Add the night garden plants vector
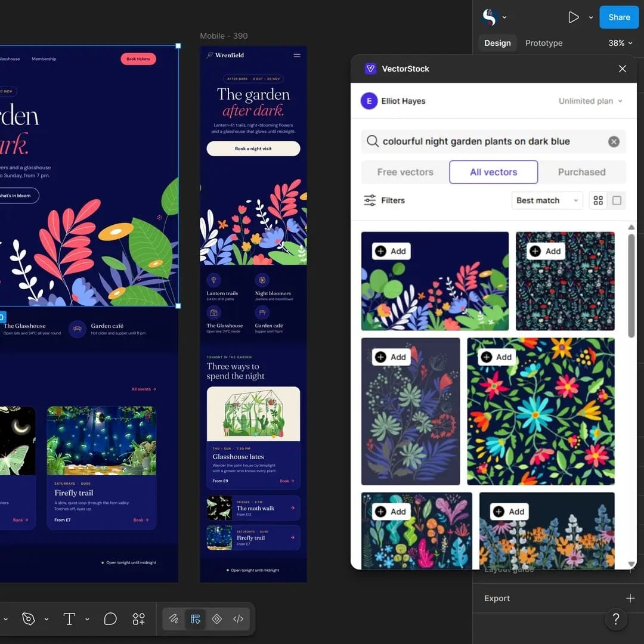644x644 pixels. [391, 251]
